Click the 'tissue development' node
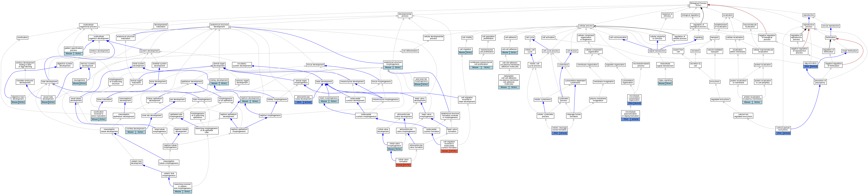Image resolution: width=868 pixels, height=195 pixels. pyautogui.click(x=315, y=65)
